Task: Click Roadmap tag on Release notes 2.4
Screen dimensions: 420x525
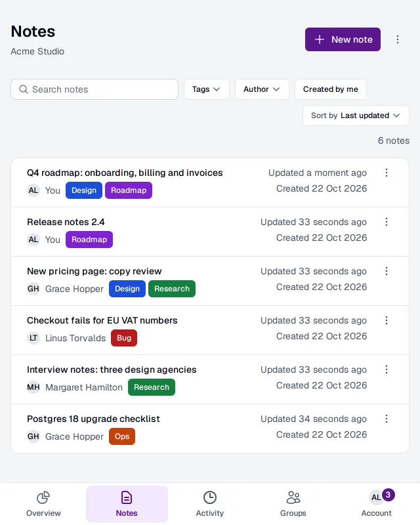Action: 89,240
